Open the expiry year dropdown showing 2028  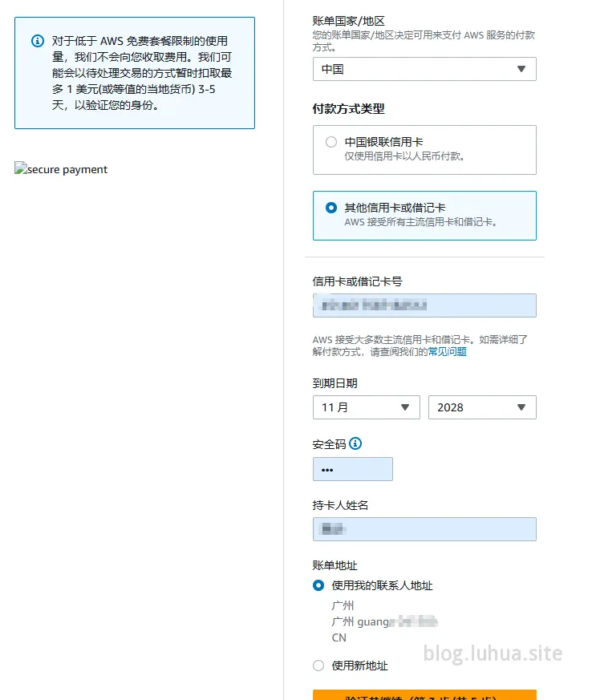click(482, 407)
